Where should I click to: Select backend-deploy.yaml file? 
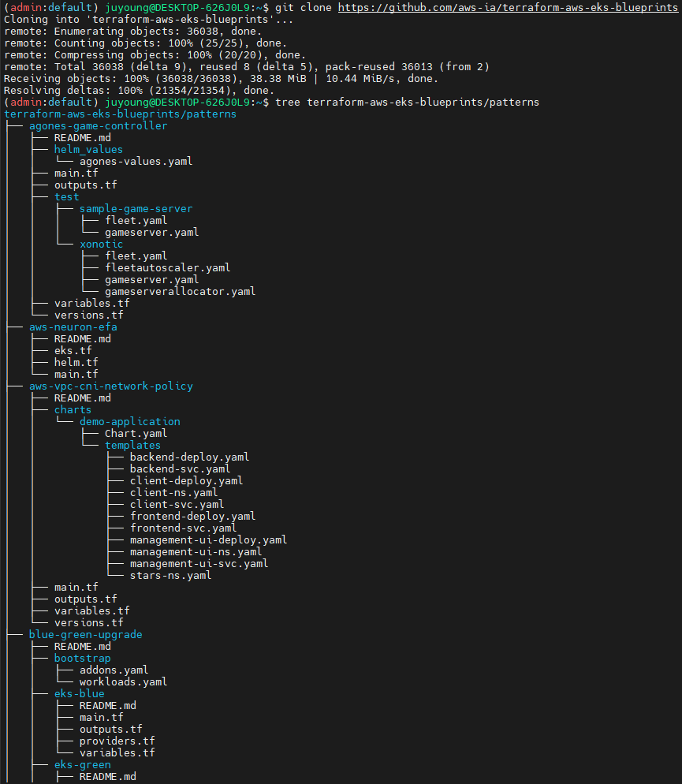[x=190, y=457]
